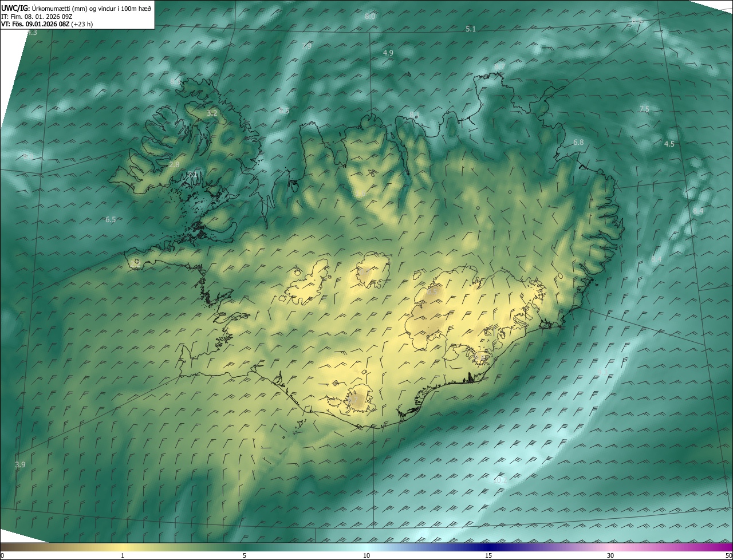Click the initial time 'IT: Fim. 08. 01. 2026 09Z'
The width and height of the screenshot is (733, 560).
pos(36,16)
